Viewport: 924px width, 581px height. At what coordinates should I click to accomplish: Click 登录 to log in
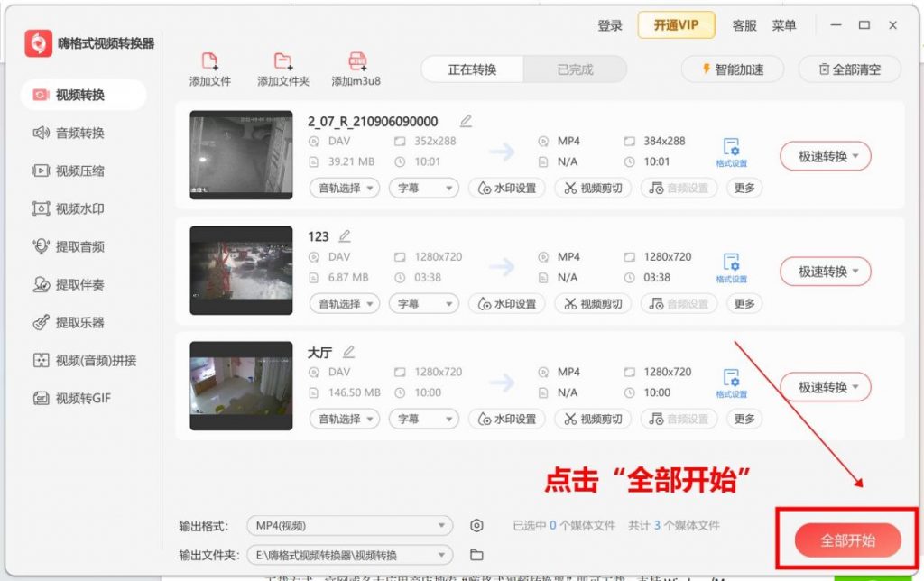tap(610, 25)
